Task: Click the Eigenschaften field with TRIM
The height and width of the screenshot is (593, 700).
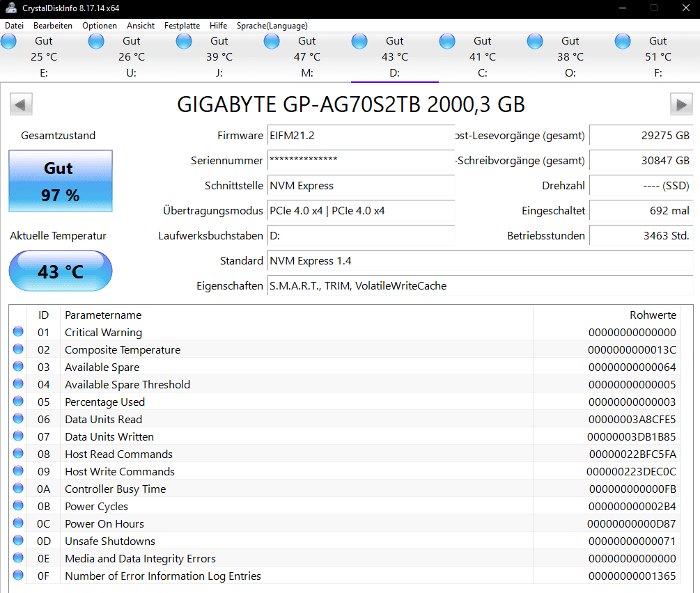Action: pyautogui.click(x=481, y=285)
